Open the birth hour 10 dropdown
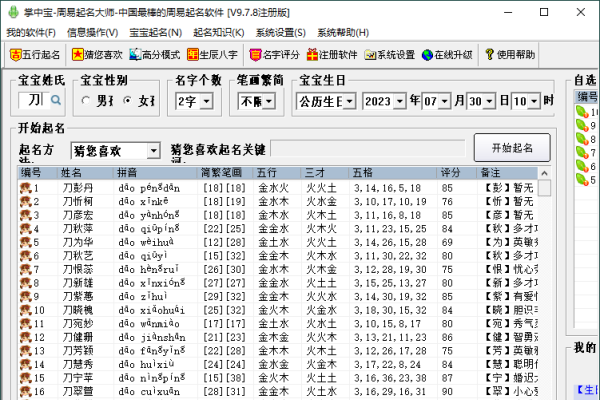Image resolution: width=600 pixels, height=400 pixels. pyautogui.click(x=534, y=101)
